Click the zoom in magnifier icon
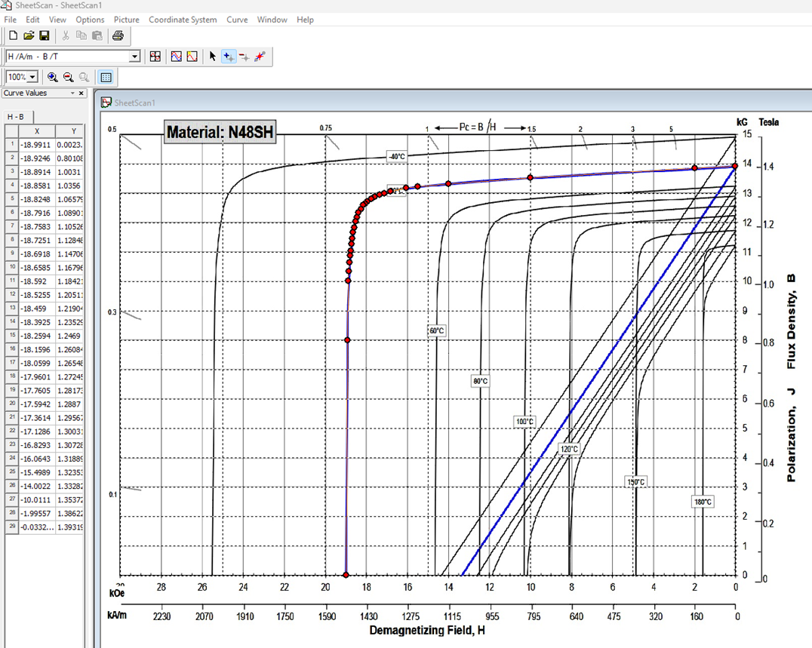 (53, 76)
